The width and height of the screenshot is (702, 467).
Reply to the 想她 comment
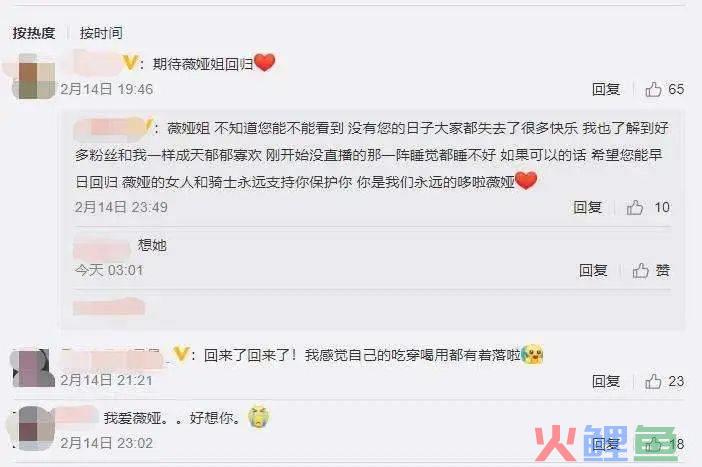point(593,270)
